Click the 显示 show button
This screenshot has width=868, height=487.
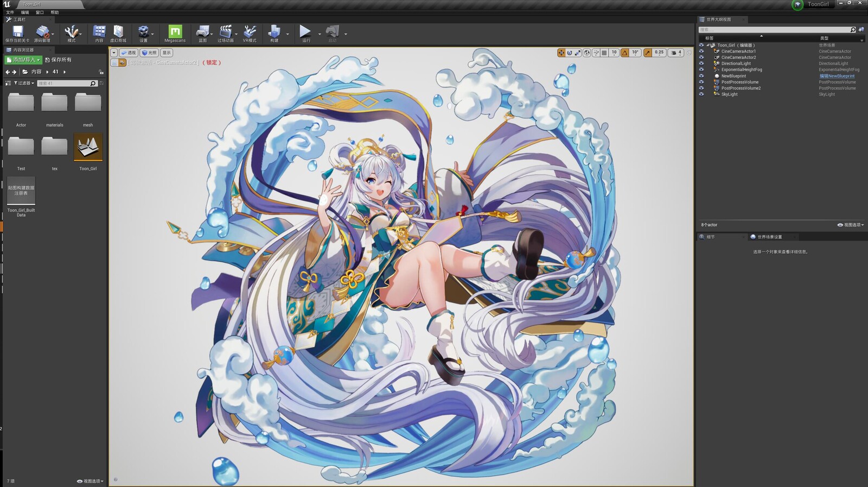click(x=167, y=53)
